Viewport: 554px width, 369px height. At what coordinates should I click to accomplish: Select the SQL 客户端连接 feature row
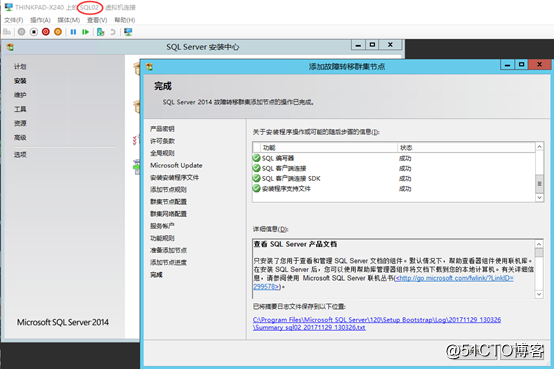394,168
